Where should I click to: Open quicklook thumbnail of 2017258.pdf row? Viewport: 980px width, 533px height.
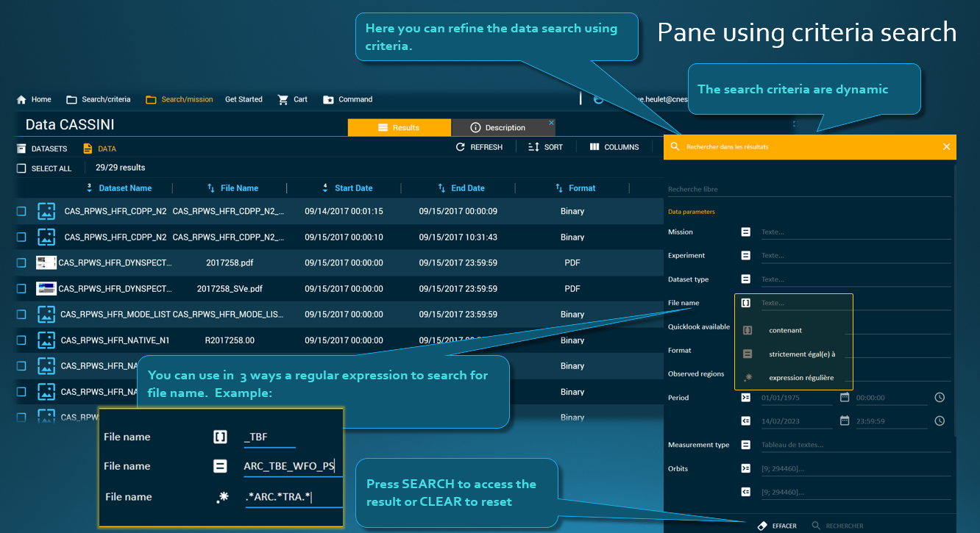pyautogui.click(x=46, y=262)
